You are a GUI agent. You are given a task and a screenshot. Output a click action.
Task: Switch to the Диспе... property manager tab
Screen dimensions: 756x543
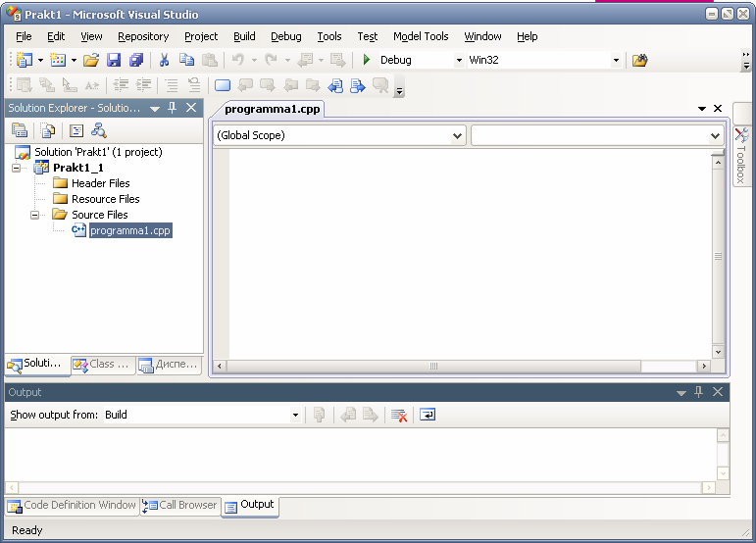pyautogui.click(x=170, y=365)
